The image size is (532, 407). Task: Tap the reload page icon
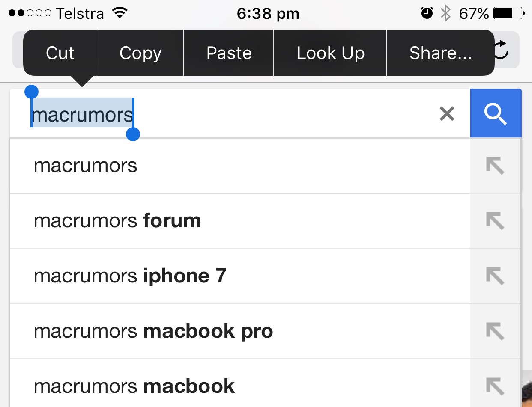[x=502, y=51]
